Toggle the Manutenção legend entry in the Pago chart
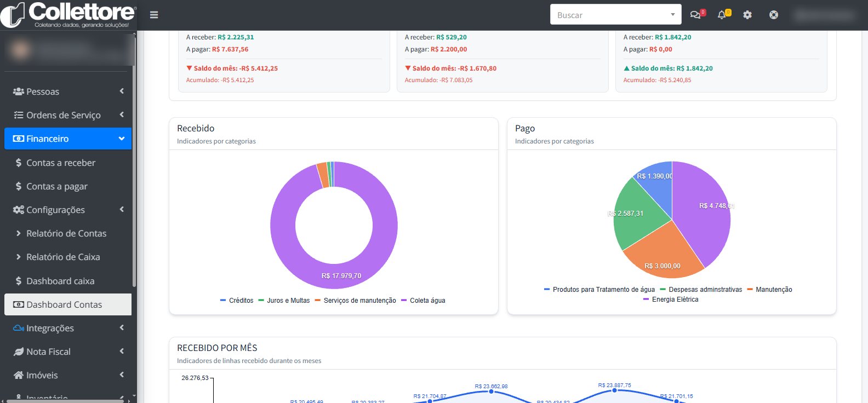 769,290
